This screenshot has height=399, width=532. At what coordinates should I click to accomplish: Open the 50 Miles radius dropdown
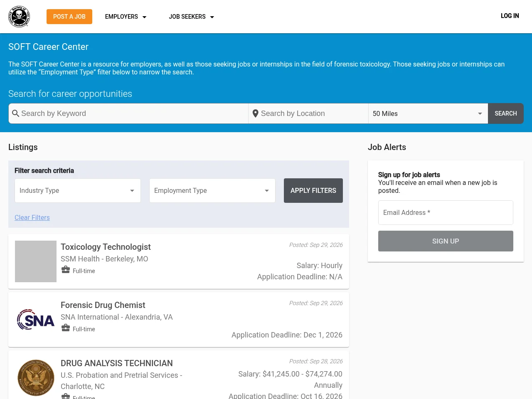tap(428, 113)
